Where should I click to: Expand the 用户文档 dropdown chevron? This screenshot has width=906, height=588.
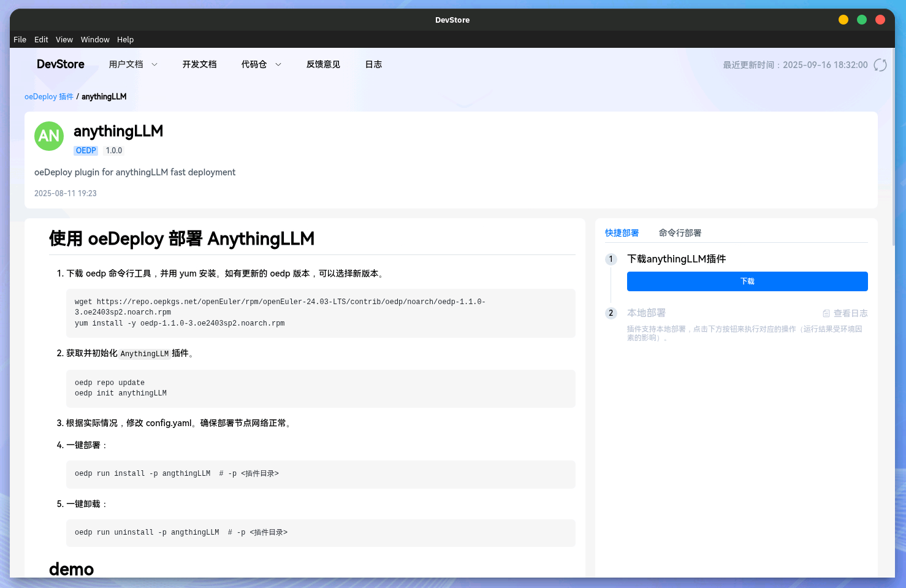point(154,64)
